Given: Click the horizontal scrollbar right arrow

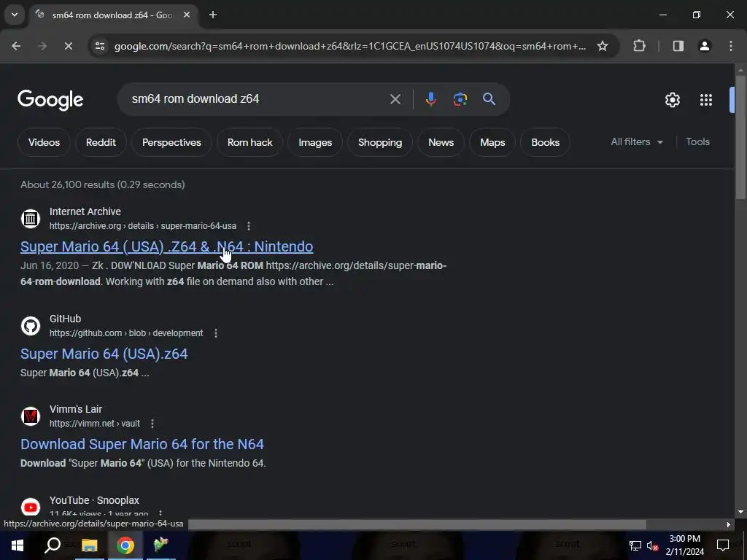Looking at the screenshot, I should (x=729, y=524).
